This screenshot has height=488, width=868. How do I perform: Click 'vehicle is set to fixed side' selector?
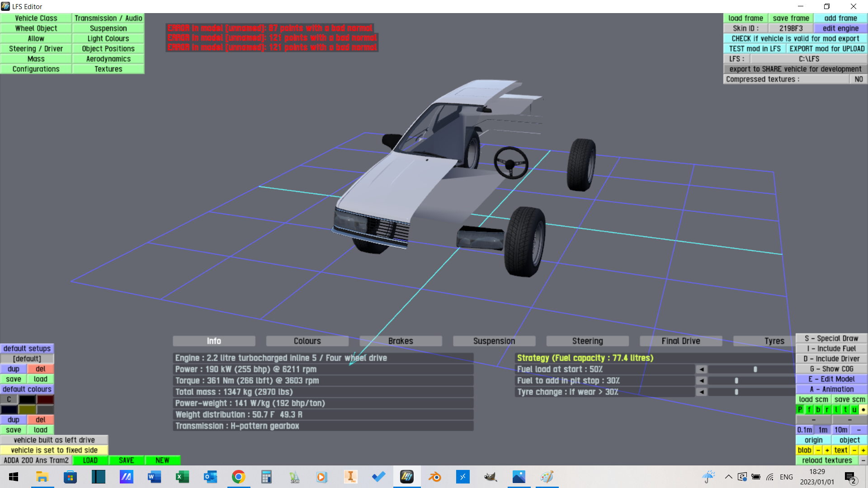tap(54, 450)
